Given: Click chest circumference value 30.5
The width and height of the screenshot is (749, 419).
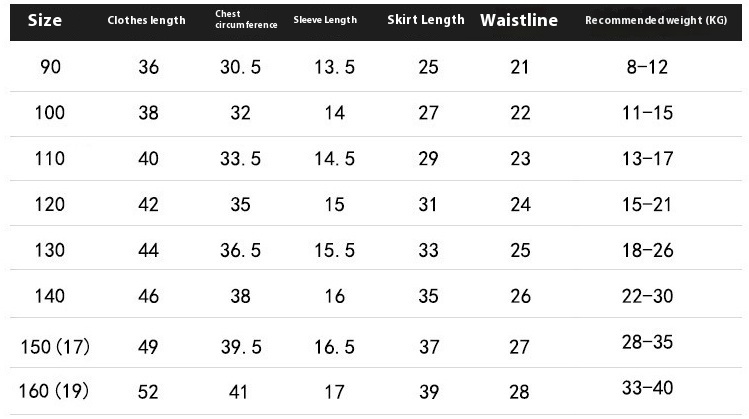Looking at the screenshot, I should tap(240, 67).
